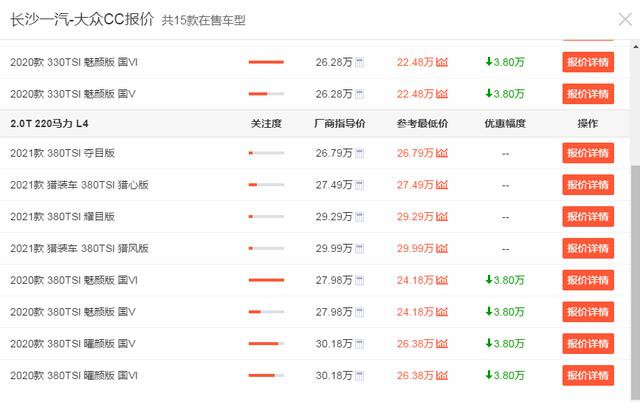View 报价详情 for 380TSI 魅颜版 国VI
The height and width of the screenshot is (402, 640).
pyautogui.click(x=588, y=280)
